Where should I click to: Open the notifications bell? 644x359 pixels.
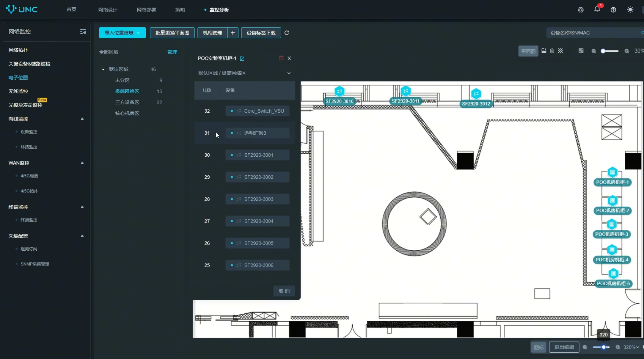597,9
